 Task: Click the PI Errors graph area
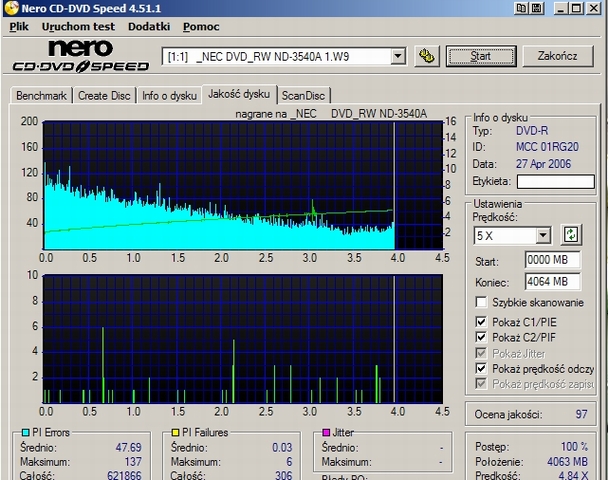tap(243, 185)
